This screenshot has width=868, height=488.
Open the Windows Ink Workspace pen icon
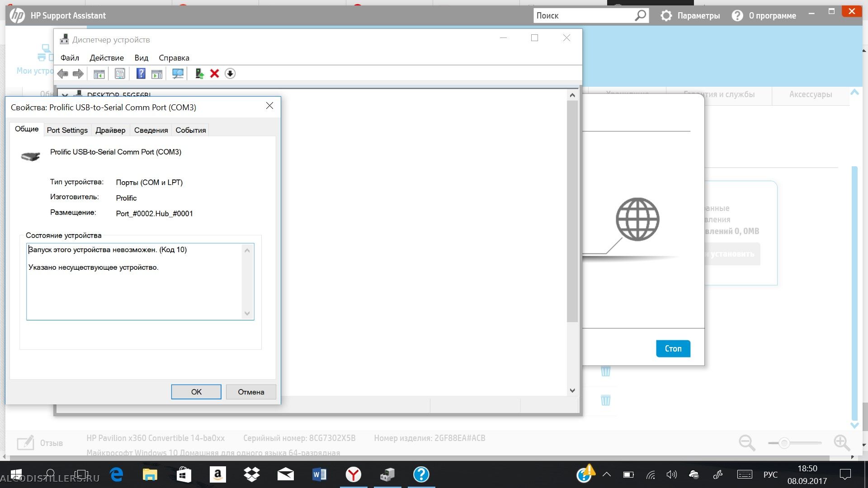717,474
